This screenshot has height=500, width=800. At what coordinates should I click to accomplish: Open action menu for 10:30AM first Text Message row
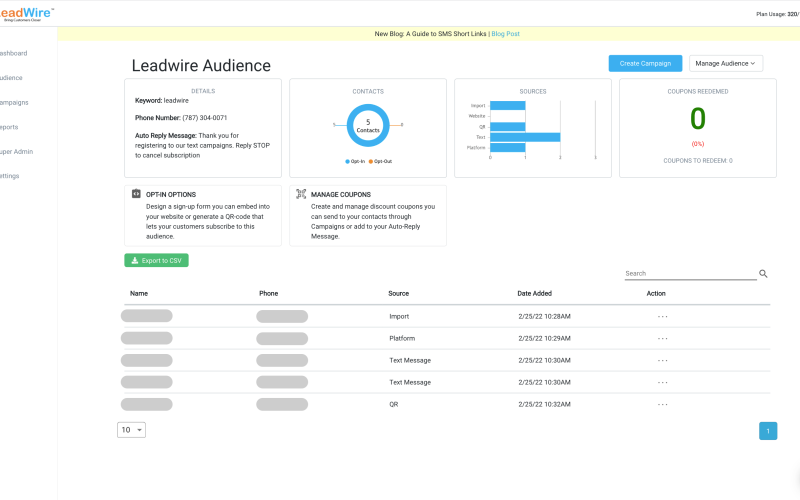point(662,361)
